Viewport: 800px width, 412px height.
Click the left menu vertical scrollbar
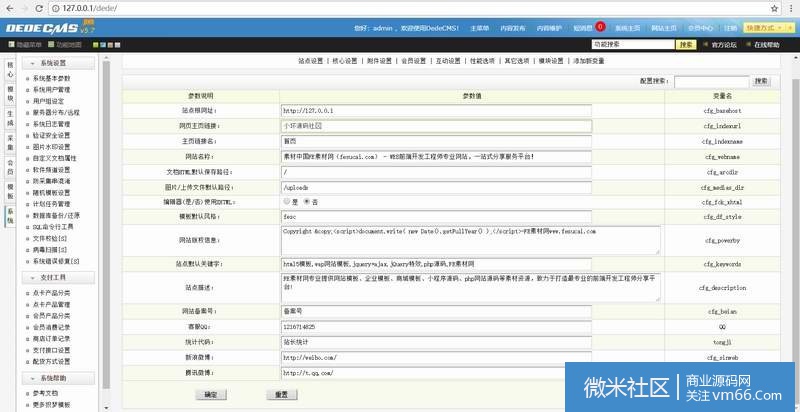(106, 224)
